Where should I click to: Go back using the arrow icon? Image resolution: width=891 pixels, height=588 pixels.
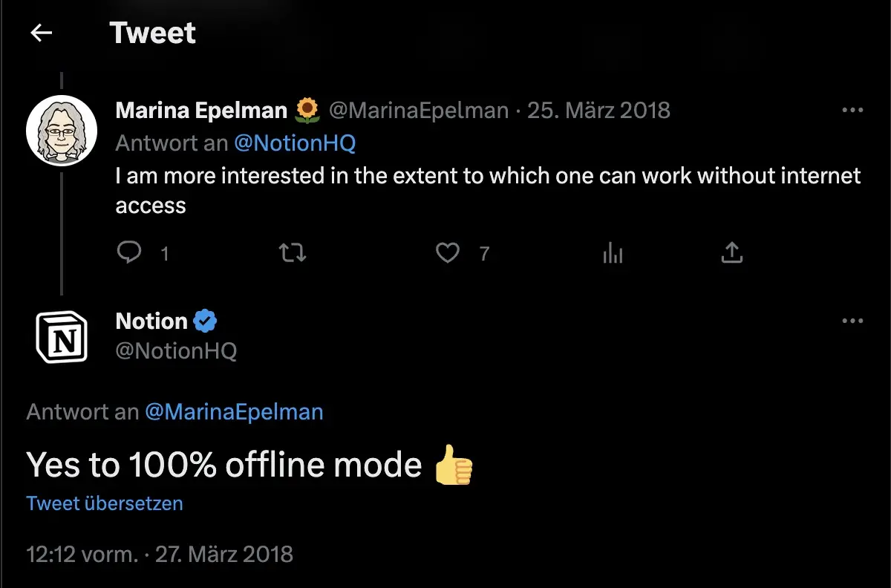pos(41,32)
